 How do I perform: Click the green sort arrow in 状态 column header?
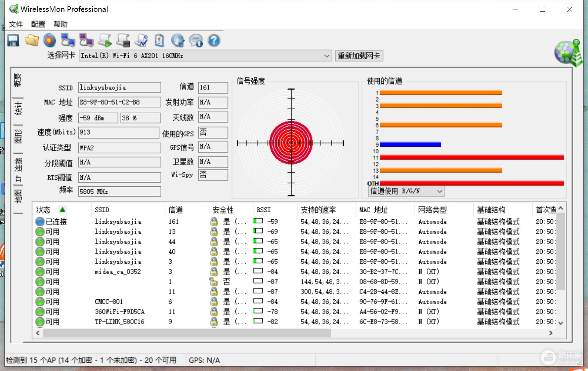tap(62, 210)
